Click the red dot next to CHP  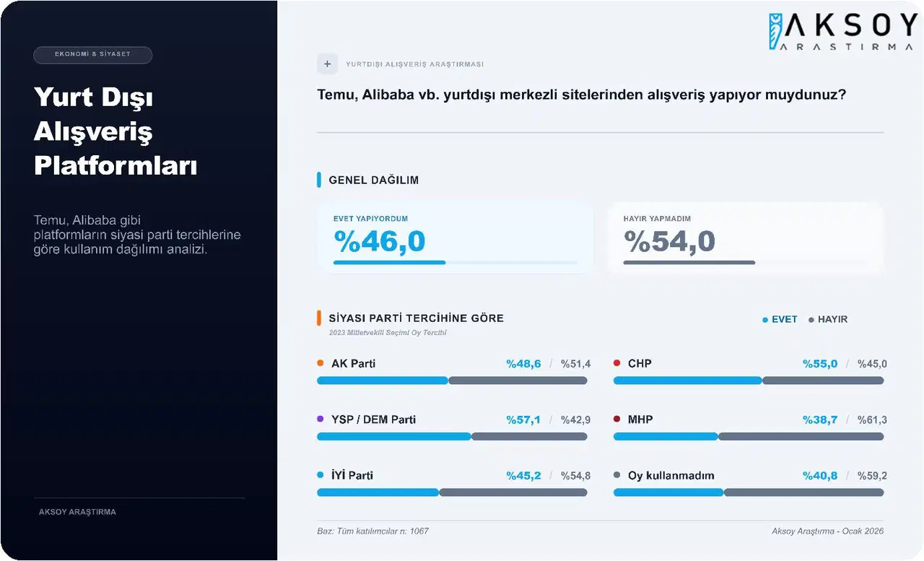[x=617, y=363]
